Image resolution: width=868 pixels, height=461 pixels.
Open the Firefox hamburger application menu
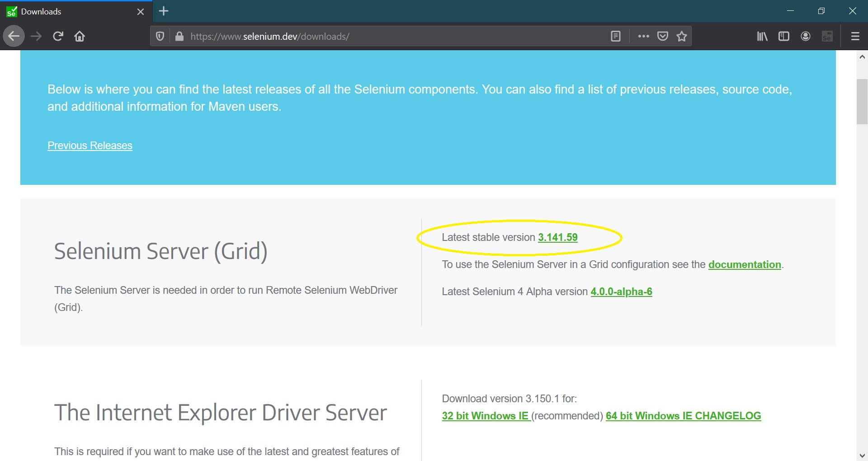coord(855,36)
